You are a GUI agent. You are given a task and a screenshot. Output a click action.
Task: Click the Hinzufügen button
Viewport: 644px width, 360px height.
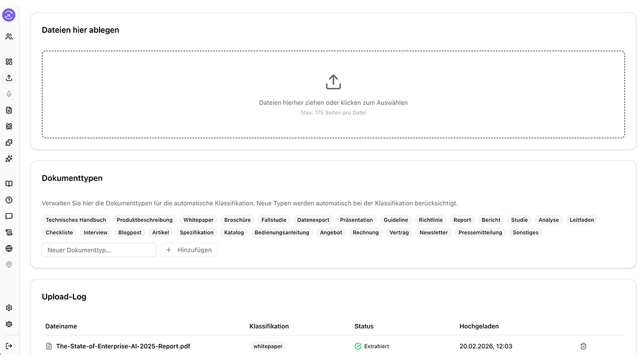tap(188, 250)
